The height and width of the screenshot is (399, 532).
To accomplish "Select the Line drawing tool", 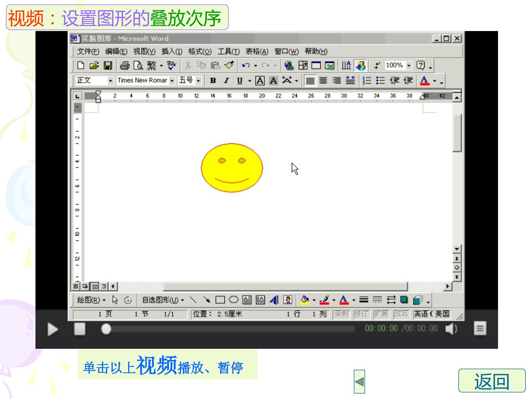I will (193, 300).
